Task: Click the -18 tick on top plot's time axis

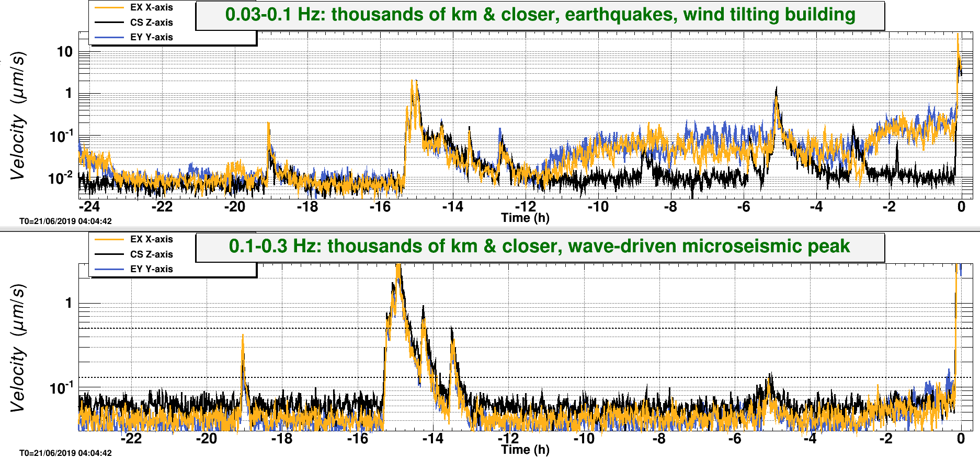Action: coord(307,207)
